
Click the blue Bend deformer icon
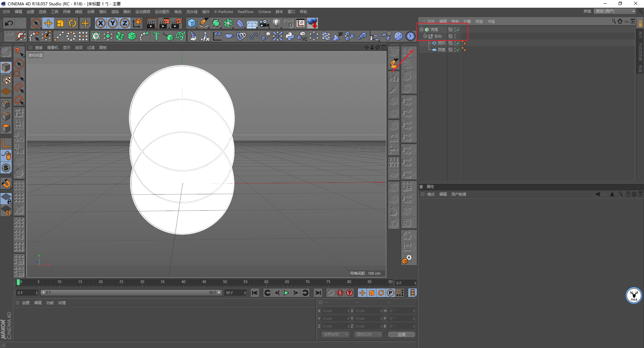tap(240, 23)
